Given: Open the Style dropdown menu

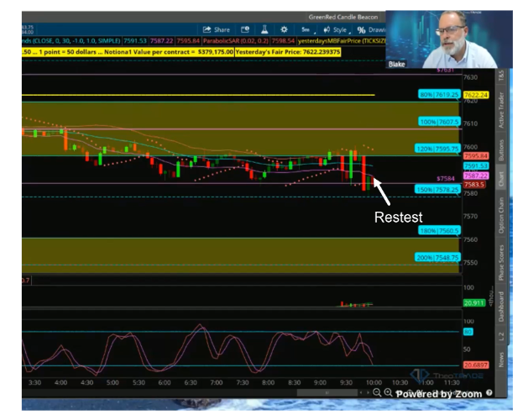Looking at the screenshot, I should [x=336, y=30].
